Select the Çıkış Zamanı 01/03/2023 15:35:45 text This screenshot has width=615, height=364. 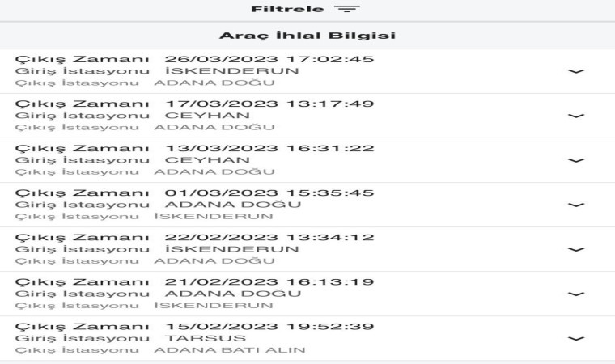194,193
